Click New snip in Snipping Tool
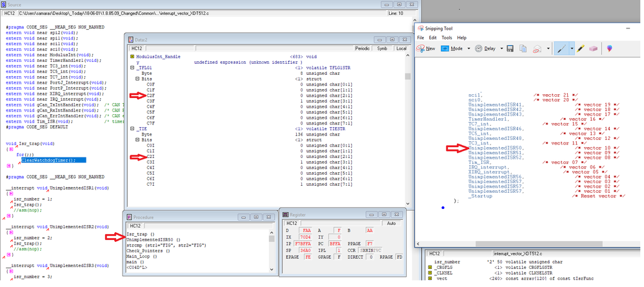 click(425, 48)
